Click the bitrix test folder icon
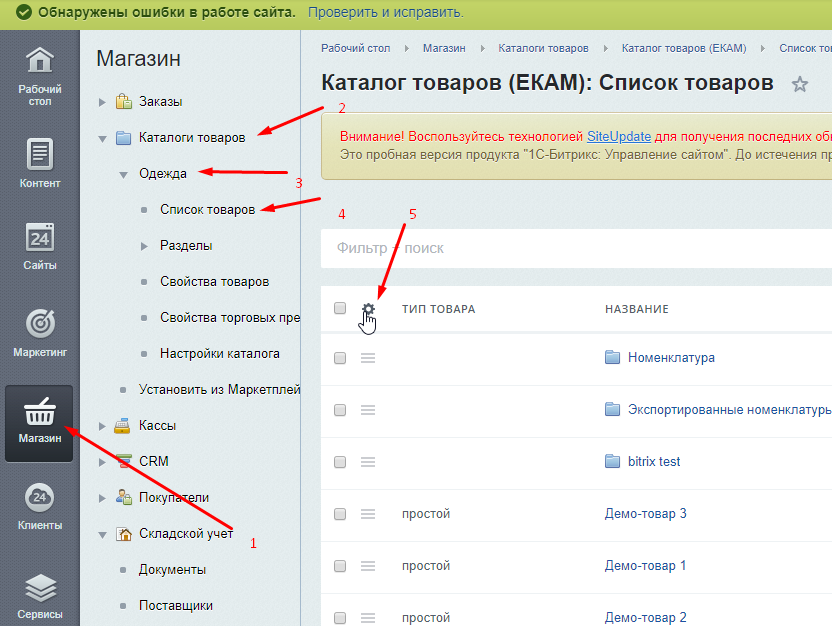This screenshot has height=626, width=832. (612, 461)
